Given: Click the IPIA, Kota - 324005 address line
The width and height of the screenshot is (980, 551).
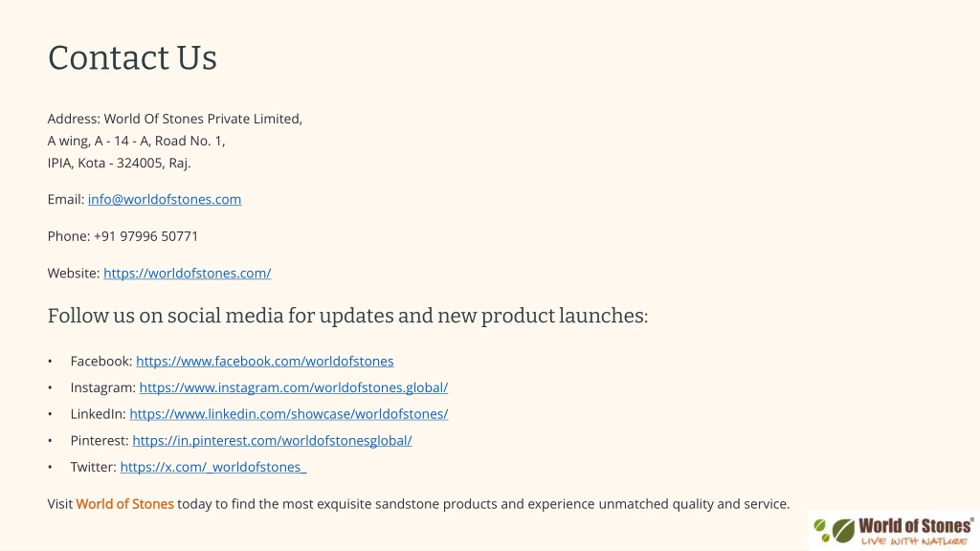Looking at the screenshot, I should click(119, 163).
